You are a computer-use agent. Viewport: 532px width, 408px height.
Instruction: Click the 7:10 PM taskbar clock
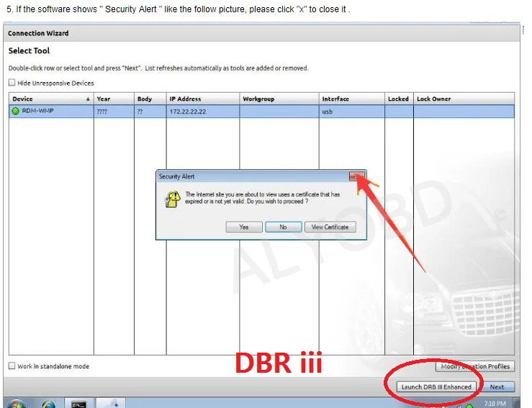click(x=495, y=403)
